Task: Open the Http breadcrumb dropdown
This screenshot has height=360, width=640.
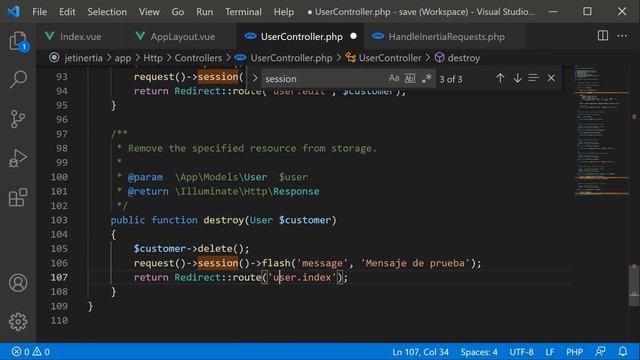Action: tap(153, 58)
